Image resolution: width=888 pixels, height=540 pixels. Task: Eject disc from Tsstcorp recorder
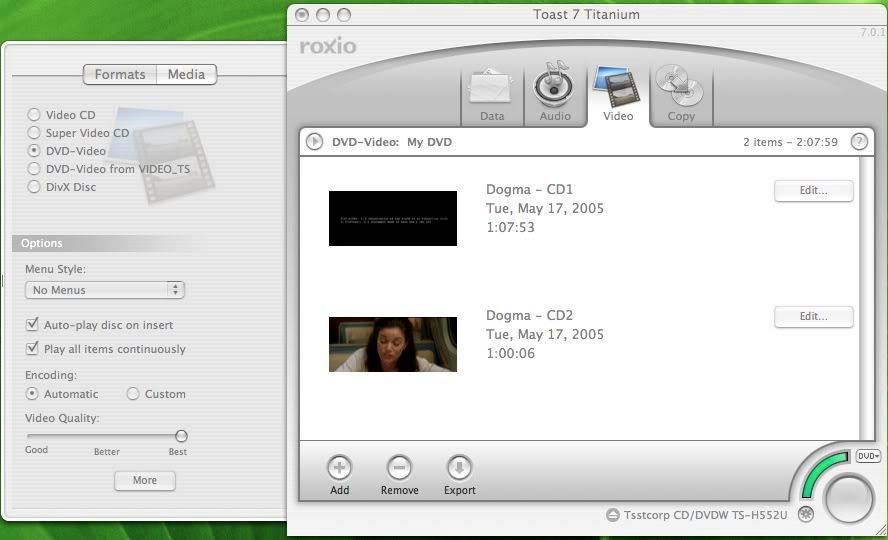coord(612,515)
